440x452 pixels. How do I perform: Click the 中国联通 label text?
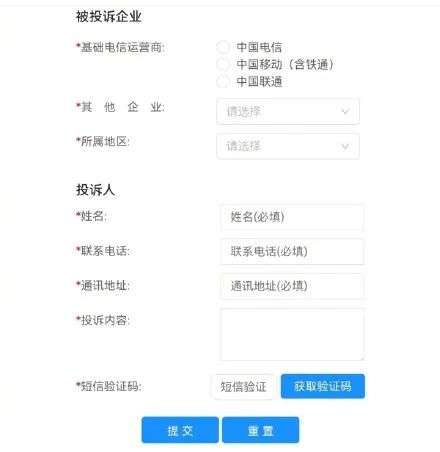pyautogui.click(x=259, y=81)
